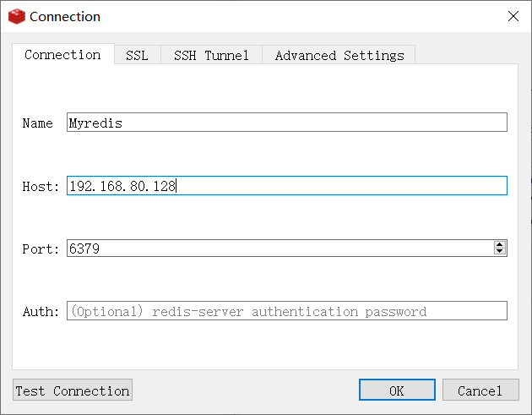
Task: Click the Auth password field
Action: pyautogui.click(x=286, y=311)
